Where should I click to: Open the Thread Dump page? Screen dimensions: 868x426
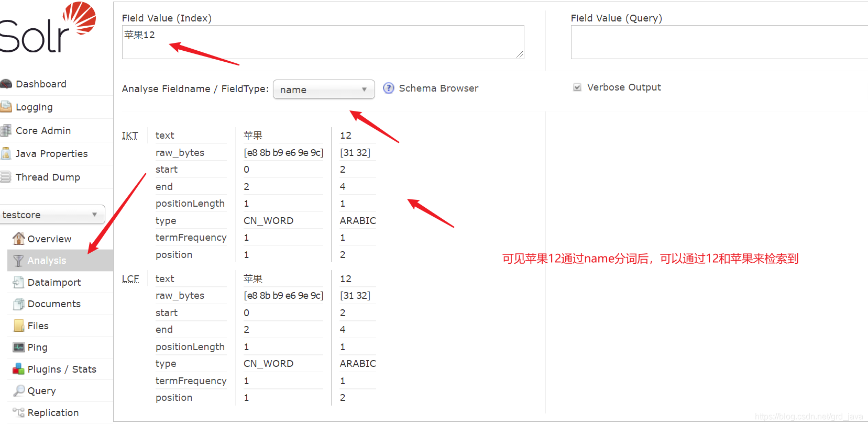coord(48,177)
